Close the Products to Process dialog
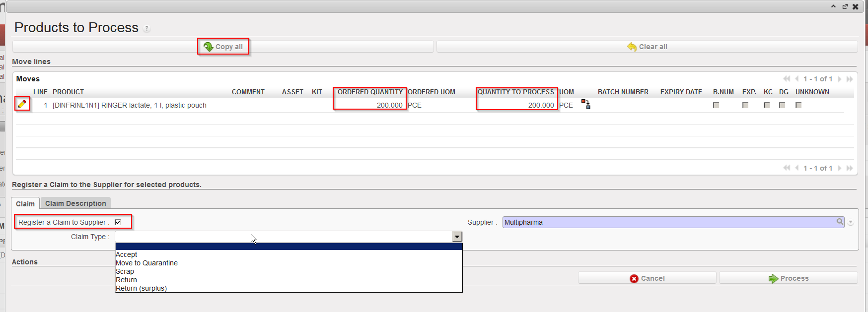This screenshot has width=868, height=312. [x=856, y=6]
